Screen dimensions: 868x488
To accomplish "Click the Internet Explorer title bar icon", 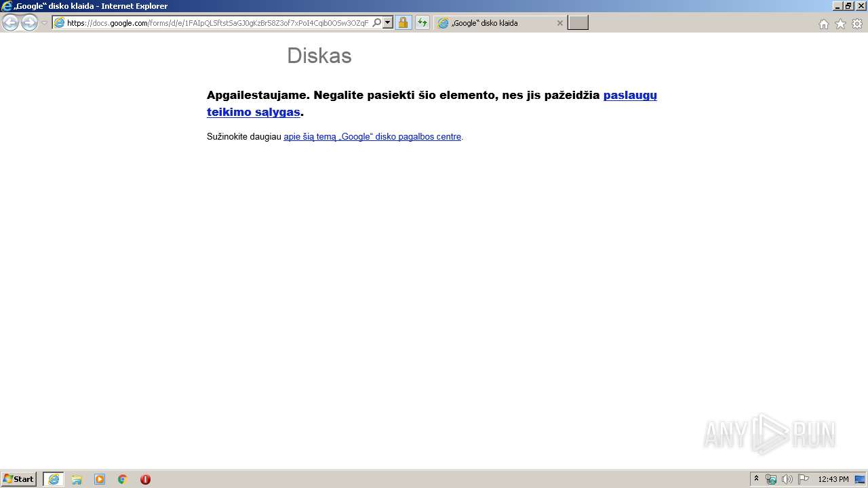I will tap(7, 6).
